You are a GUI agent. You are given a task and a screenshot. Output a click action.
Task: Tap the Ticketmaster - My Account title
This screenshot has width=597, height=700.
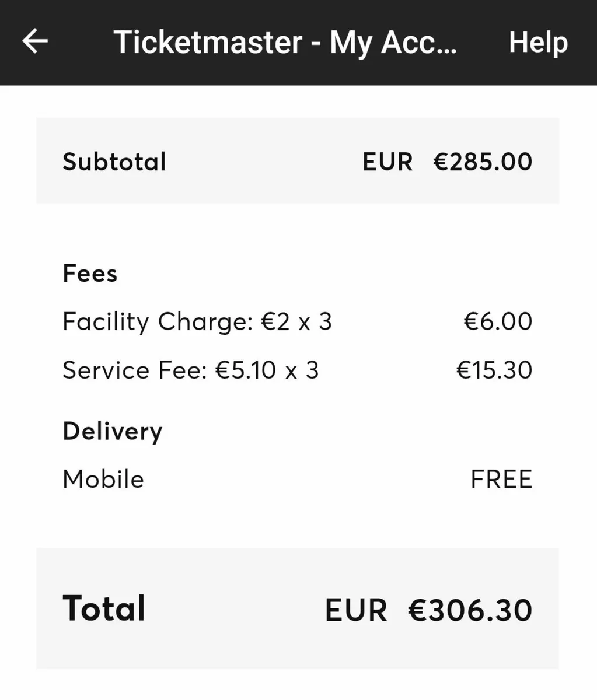[285, 43]
